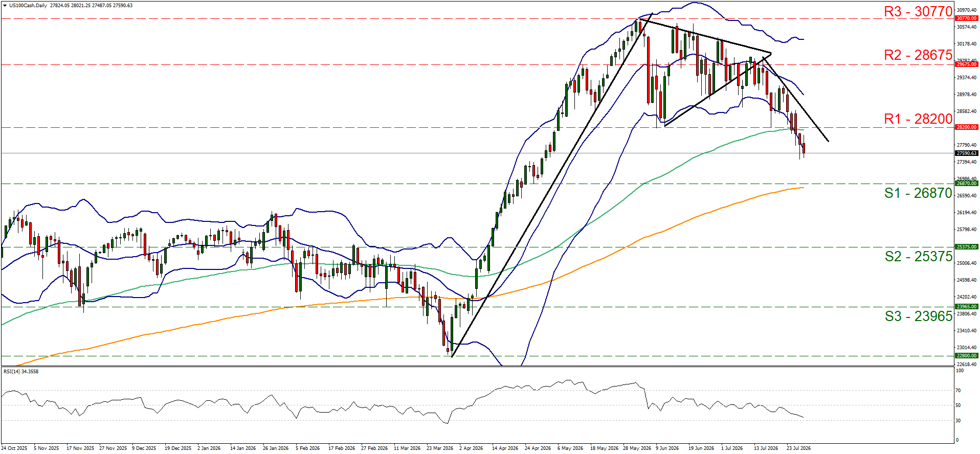Click the S2 - 25375 support label
Screen dimensions: 980x454
(x=919, y=257)
